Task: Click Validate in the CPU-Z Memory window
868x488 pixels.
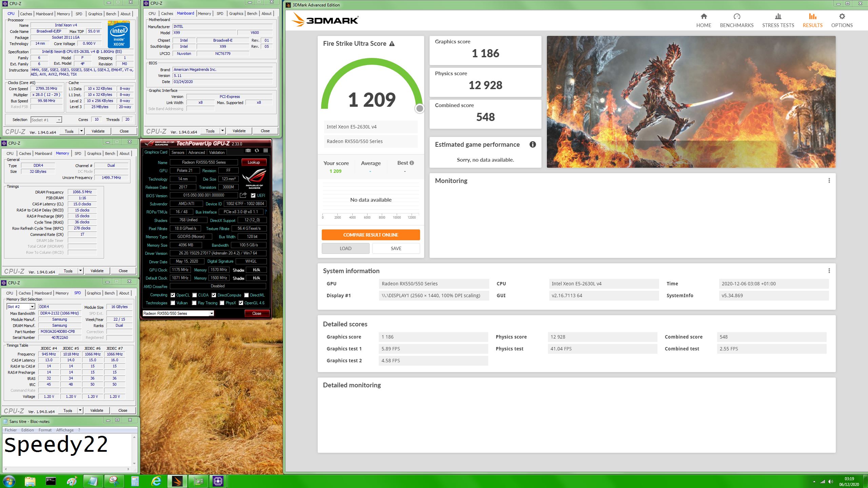Action: point(97,271)
